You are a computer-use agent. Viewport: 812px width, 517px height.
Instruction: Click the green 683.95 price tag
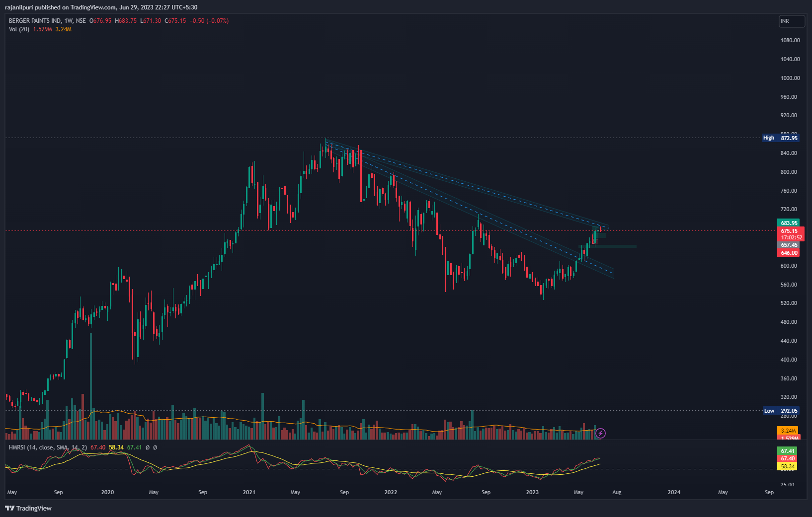[789, 223]
